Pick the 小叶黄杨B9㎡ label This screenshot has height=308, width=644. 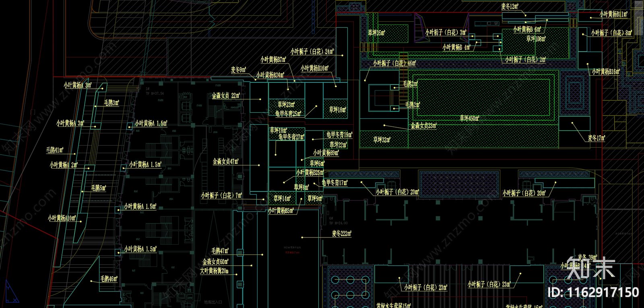pyautogui.click(x=326, y=153)
